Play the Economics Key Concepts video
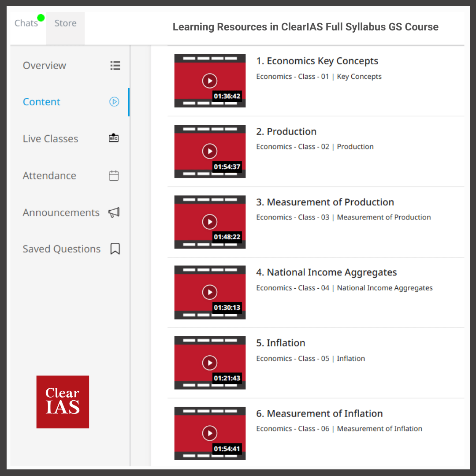The image size is (476, 476). (210, 81)
